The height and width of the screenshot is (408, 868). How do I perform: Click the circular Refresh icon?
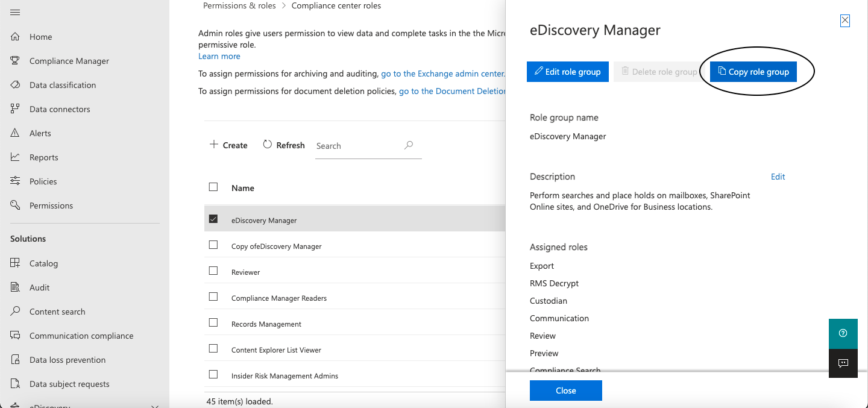coord(267,145)
